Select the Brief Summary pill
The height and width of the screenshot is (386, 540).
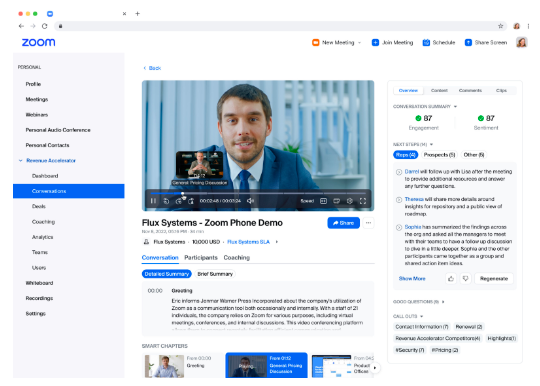pyautogui.click(x=215, y=274)
